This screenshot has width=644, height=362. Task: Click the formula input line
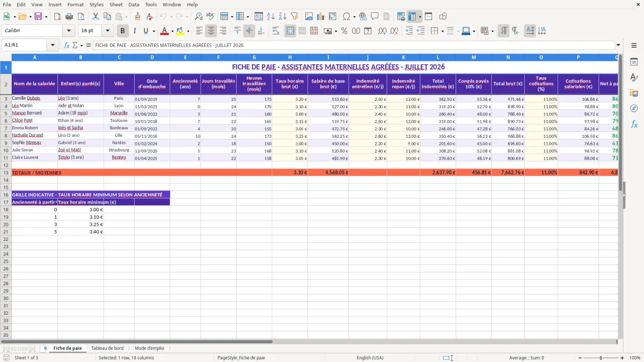click(354, 45)
